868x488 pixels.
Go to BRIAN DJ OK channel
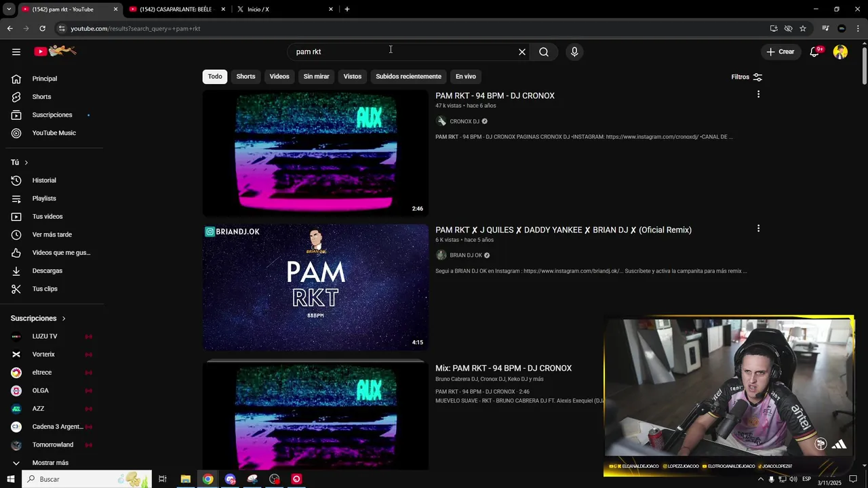pos(466,256)
